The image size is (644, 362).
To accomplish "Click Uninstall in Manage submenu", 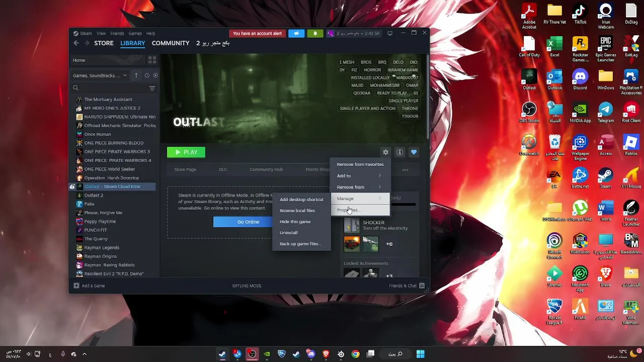I will 301,233.
